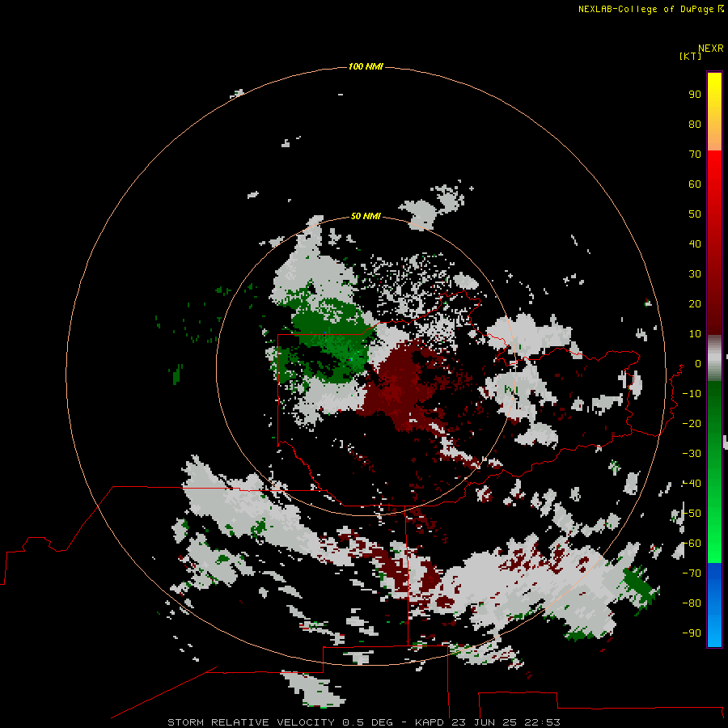Select the -60 value on velocity scale

(692, 544)
